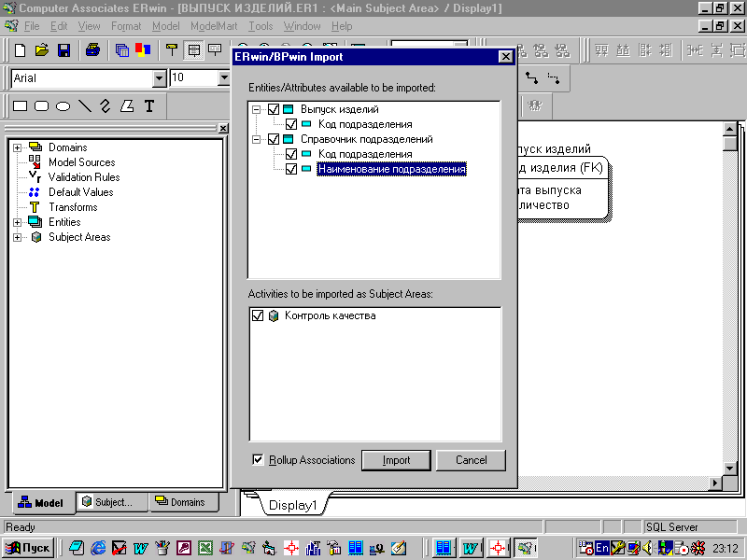Click the non-identifying dashed relationship icon
The image size is (747, 560).
[553, 77]
